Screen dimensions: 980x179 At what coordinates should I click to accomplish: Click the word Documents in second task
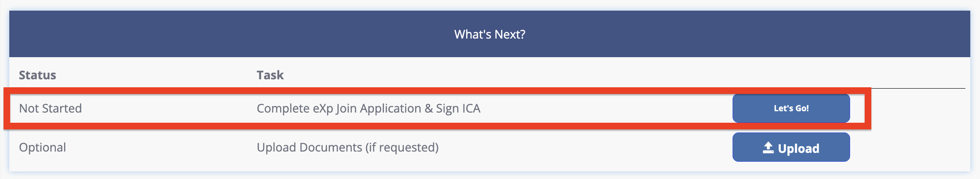click(330, 147)
